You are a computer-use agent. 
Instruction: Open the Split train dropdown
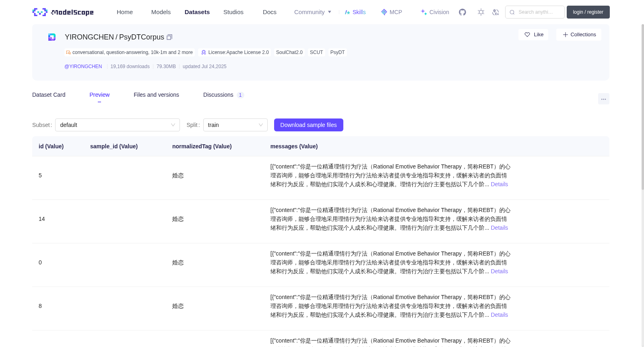click(235, 125)
